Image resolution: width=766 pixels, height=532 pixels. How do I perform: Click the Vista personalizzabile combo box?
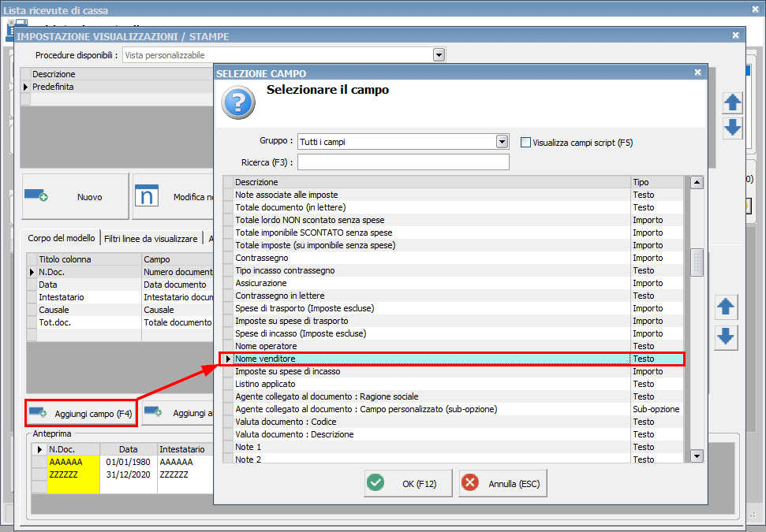coord(284,55)
